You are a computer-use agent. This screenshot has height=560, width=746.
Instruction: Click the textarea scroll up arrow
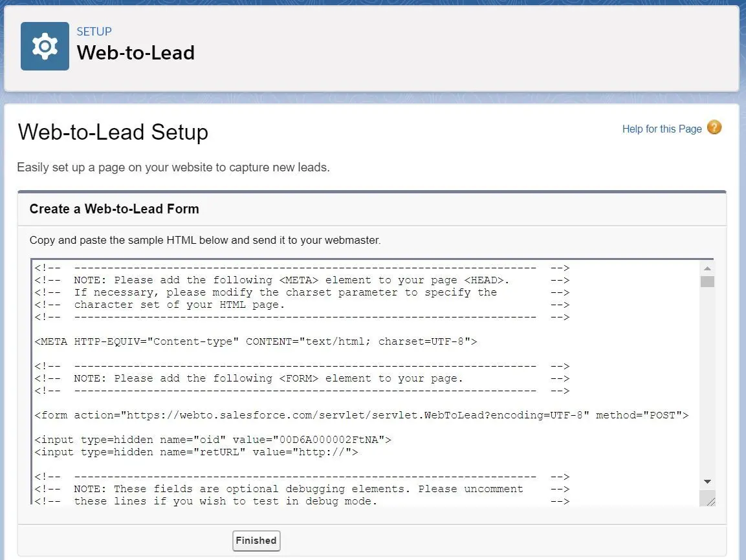click(707, 268)
